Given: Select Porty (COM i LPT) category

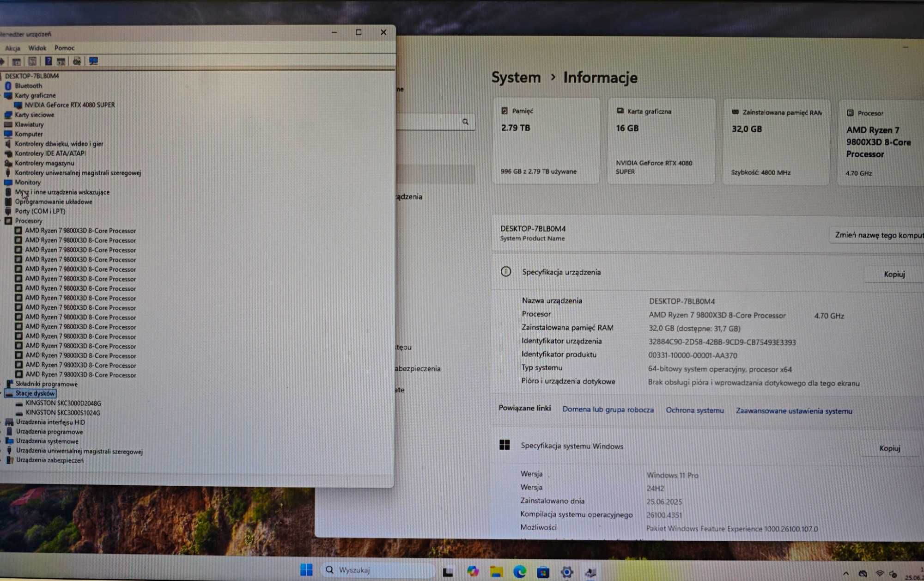Looking at the screenshot, I should click(x=40, y=211).
